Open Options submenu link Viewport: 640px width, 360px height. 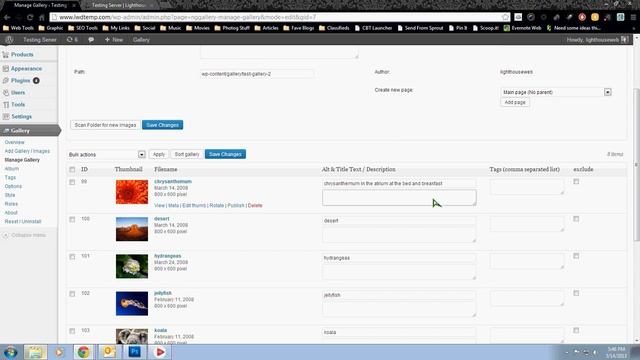13,186
